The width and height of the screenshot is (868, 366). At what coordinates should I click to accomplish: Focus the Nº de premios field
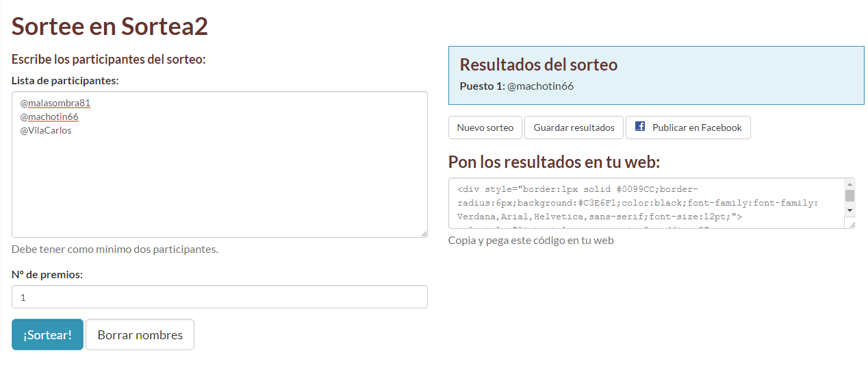[220, 297]
